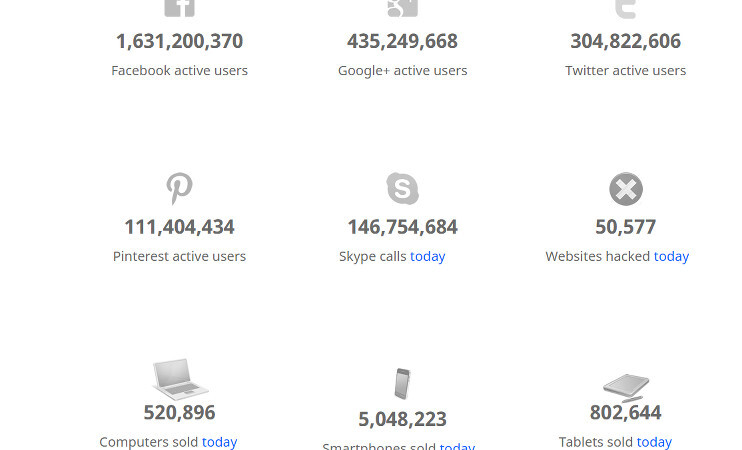Select the 1,631,200,370 Facebook counter
The height and width of the screenshot is (450, 742).
179,41
